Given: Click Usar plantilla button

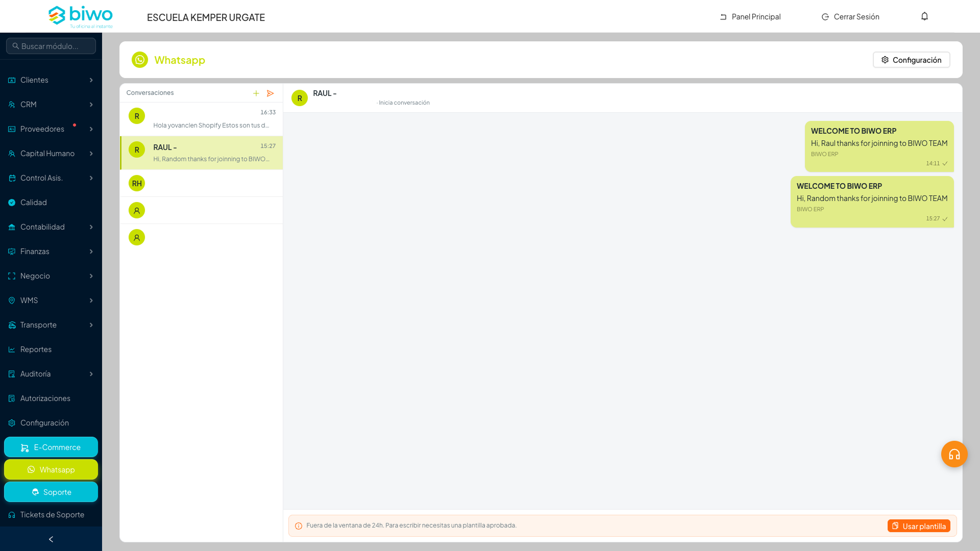Looking at the screenshot, I should click(x=919, y=526).
